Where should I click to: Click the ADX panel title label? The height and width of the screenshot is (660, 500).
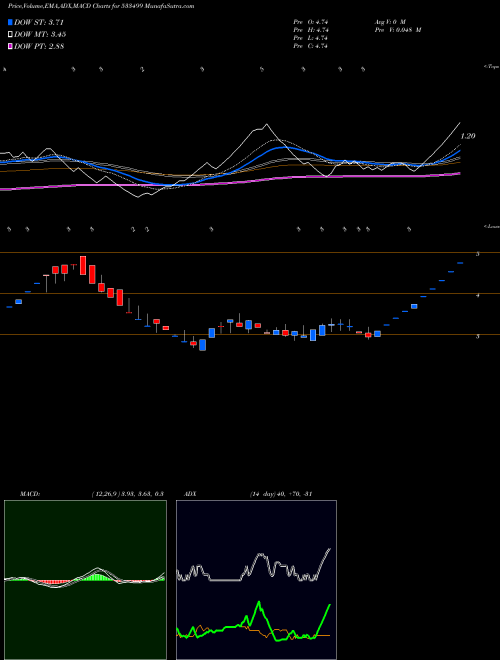tap(190, 494)
